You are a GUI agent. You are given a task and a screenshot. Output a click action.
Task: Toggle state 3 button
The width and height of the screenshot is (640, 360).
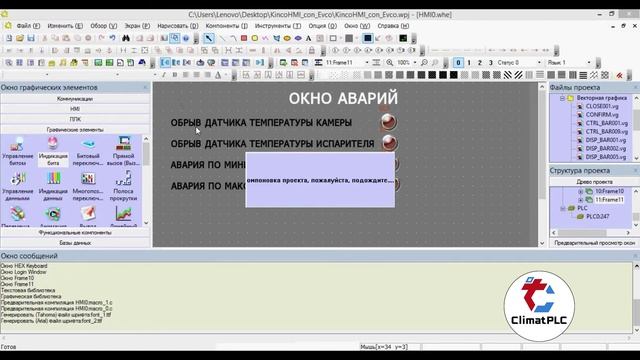pyautogui.click(x=491, y=62)
